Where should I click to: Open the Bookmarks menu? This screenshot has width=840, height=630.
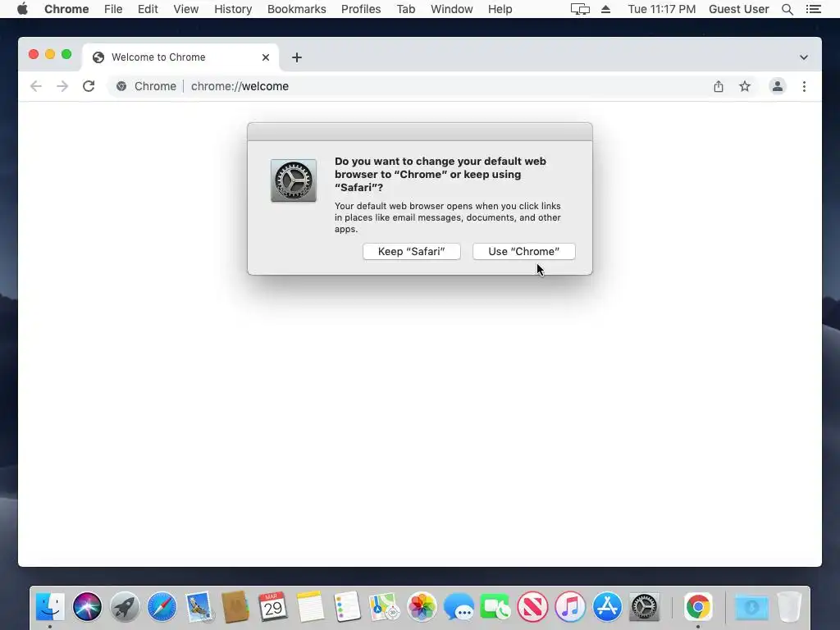296,9
